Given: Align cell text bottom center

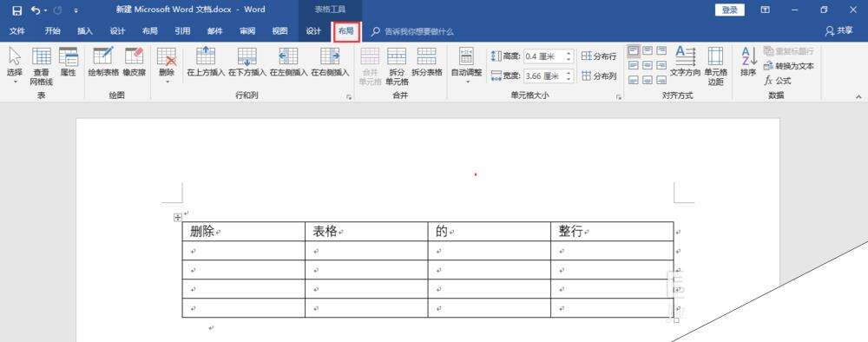Looking at the screenshot, I should point(648,80).
